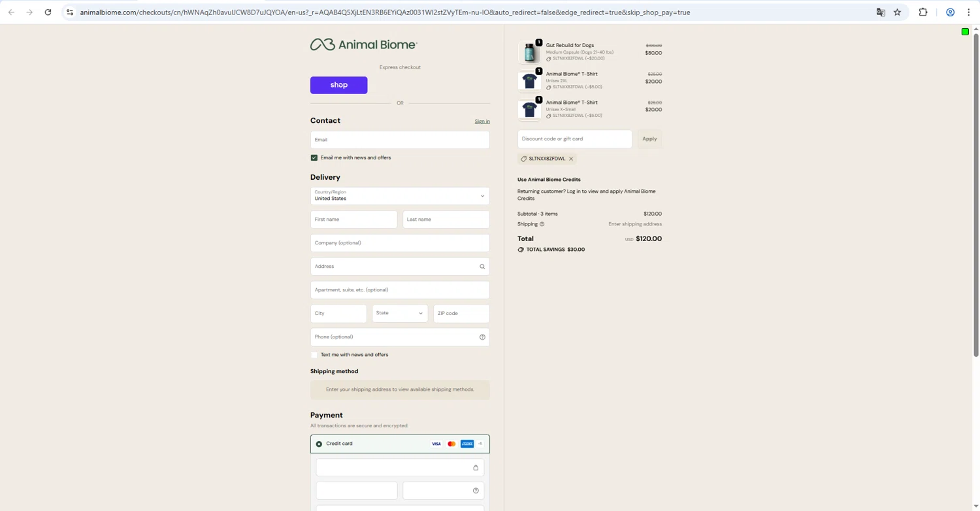Click the Unisex 2XL T-Shirt thumbnail
Image resolution: width=980 pixels, height=511 pixels.
529,81
